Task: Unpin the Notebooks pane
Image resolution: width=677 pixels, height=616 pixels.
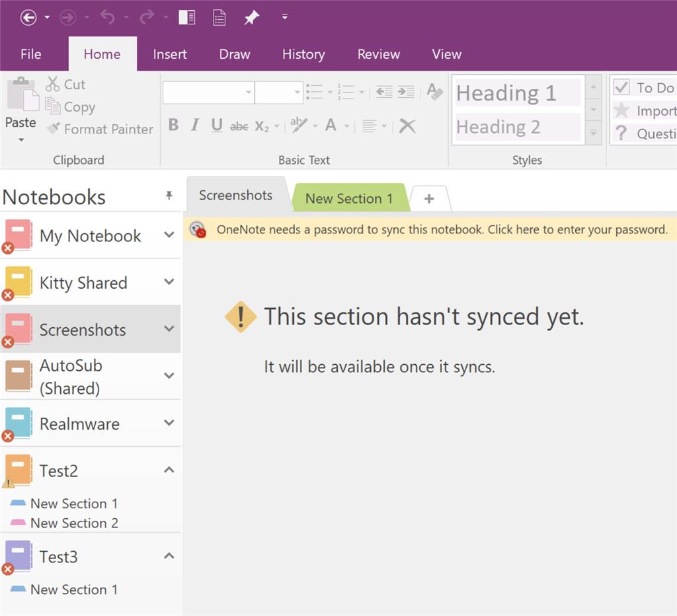Action: [169, 196]
